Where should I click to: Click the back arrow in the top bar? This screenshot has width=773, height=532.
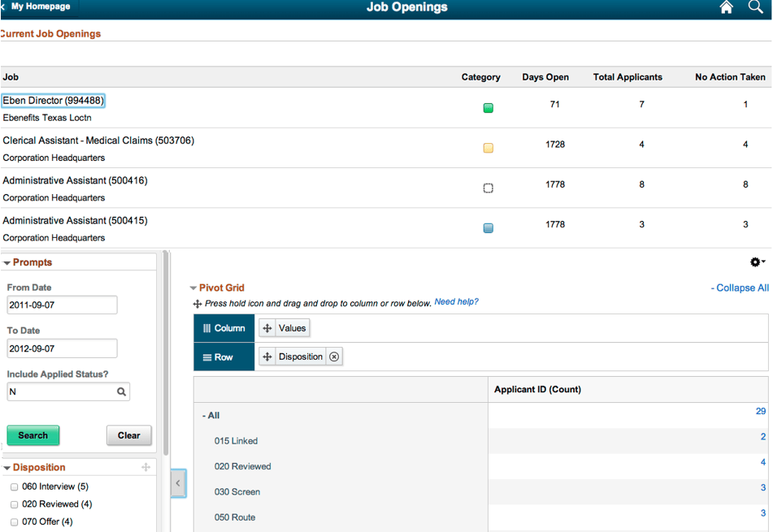pyautogui.click(x=4, y=7)
